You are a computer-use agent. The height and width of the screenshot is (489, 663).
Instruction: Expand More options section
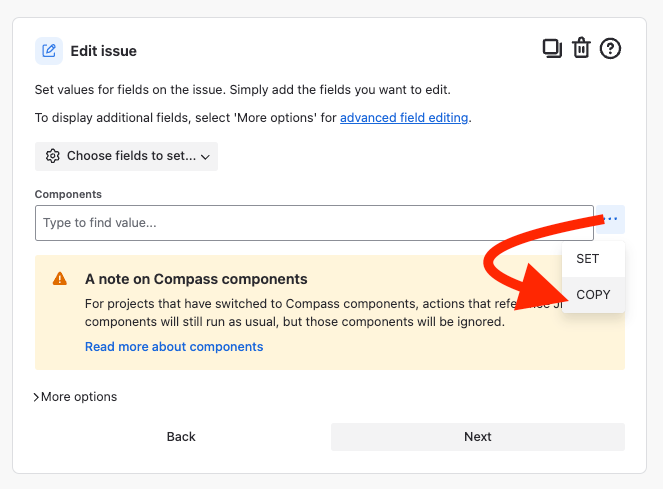tap(75, 397)
